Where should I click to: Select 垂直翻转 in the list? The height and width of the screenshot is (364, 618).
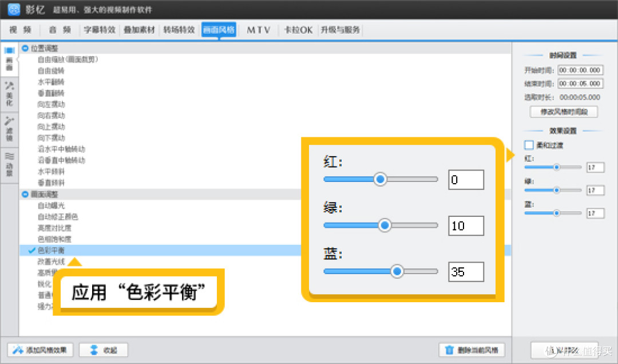pos(51,93)
